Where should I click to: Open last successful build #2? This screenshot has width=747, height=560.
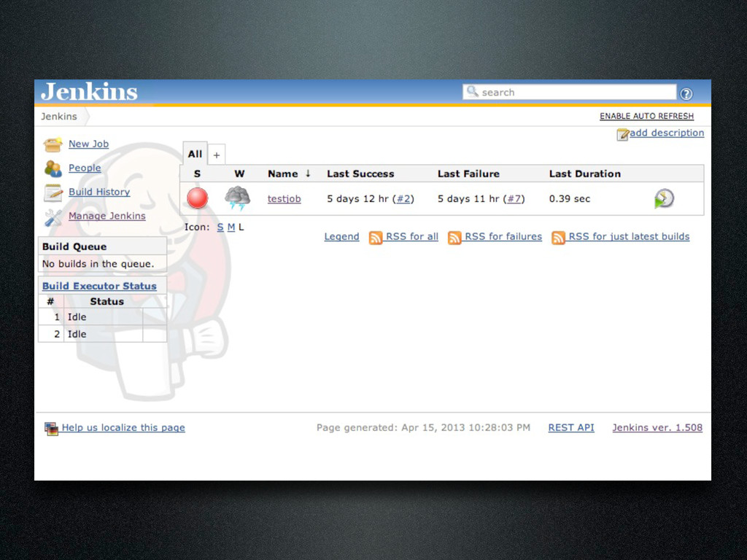(403, 198)
